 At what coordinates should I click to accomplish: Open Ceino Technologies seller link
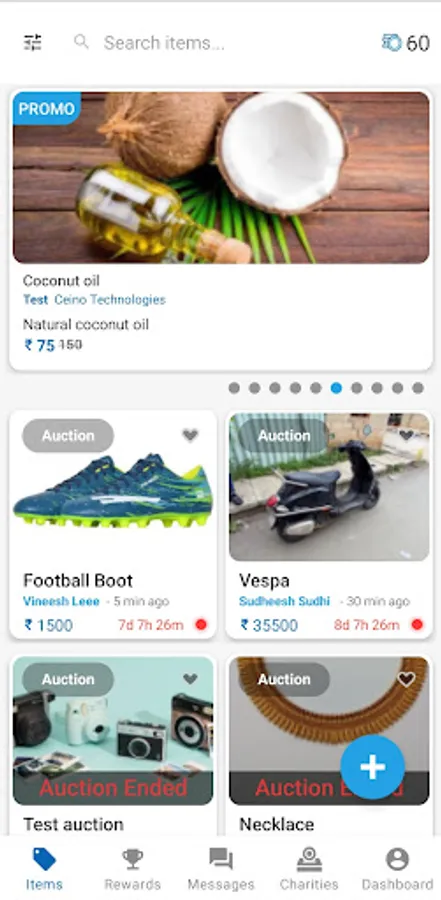[x=110, y=300]
